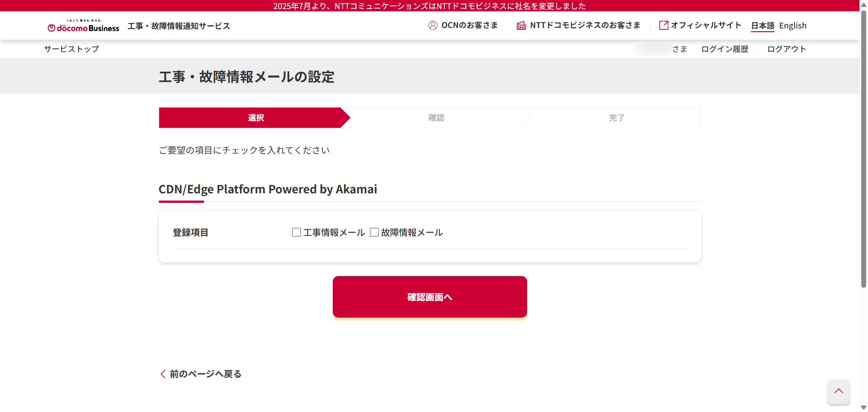The height and width of the screenshot is (412, 868).
Task: Click the scroll-to-top arrow icon
Action: [x=839, y=391]
